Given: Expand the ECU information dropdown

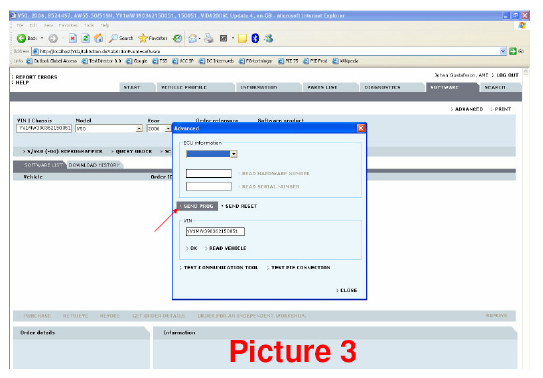Looking at the screenshot, I should (234, 154).
